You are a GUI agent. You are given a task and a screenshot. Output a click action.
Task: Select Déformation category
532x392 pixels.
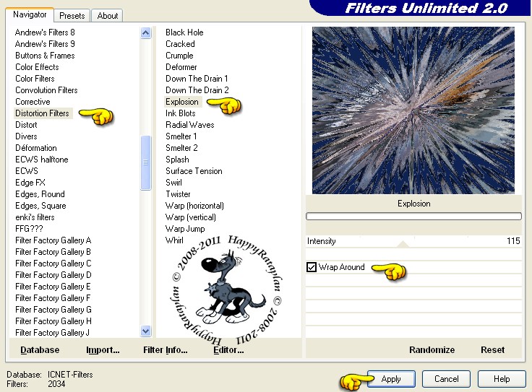point(36,148)
